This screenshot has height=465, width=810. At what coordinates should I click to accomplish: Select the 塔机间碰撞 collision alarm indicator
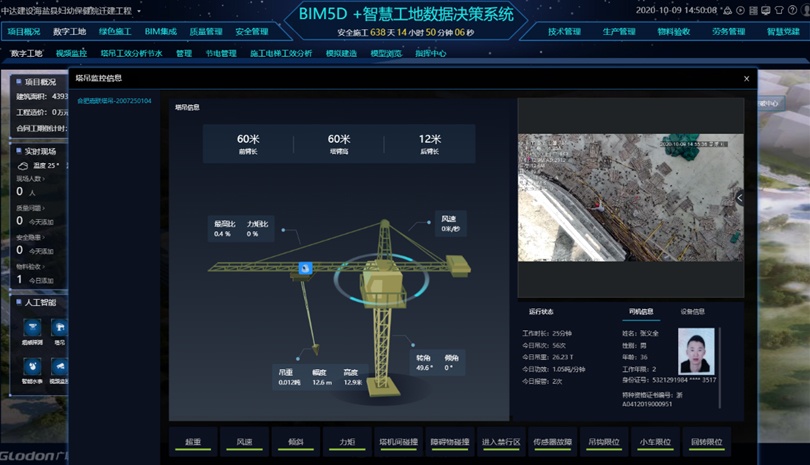pyautogui.click(x=397, y=441)
